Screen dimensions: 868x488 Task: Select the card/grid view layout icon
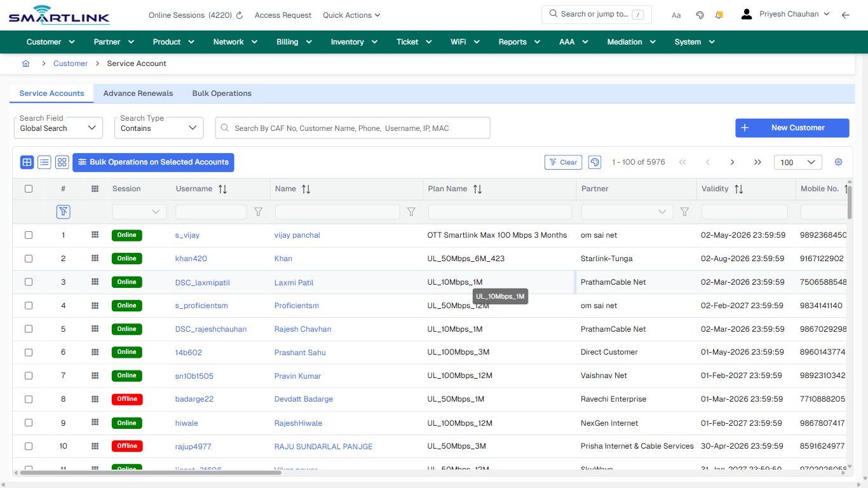coord(62,162)
